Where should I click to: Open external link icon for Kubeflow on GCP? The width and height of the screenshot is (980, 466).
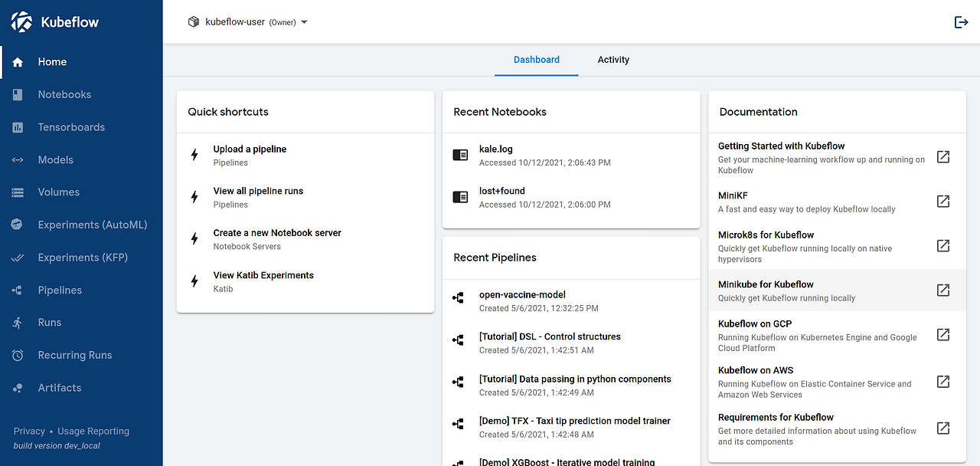[x=943, y=335]
